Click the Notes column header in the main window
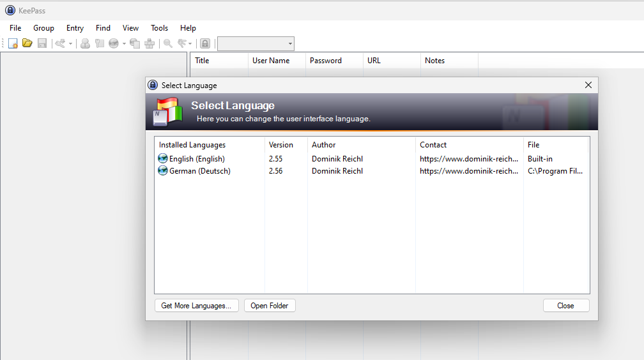 (x=449, y=61)
